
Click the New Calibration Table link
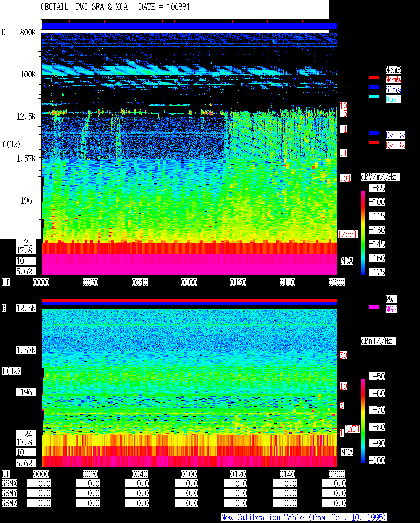(x=304, y=517)
